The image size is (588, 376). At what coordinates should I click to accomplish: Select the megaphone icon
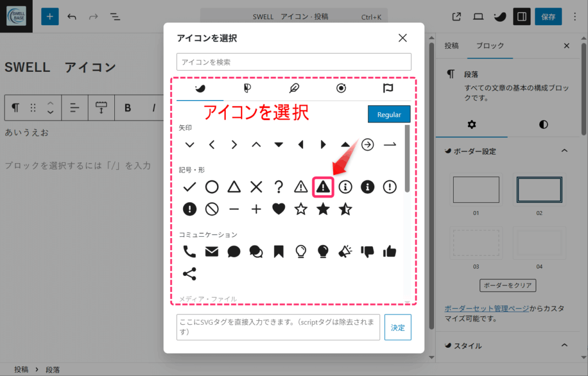tap(345, 252)
